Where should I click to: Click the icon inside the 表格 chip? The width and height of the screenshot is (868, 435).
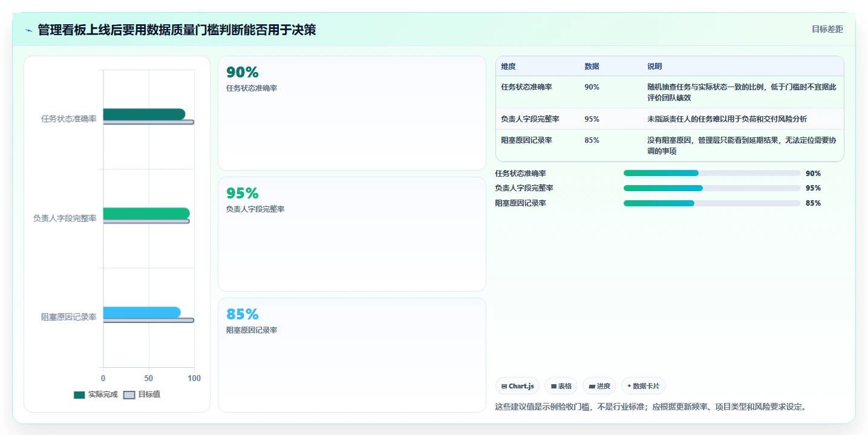pos(553,386)
